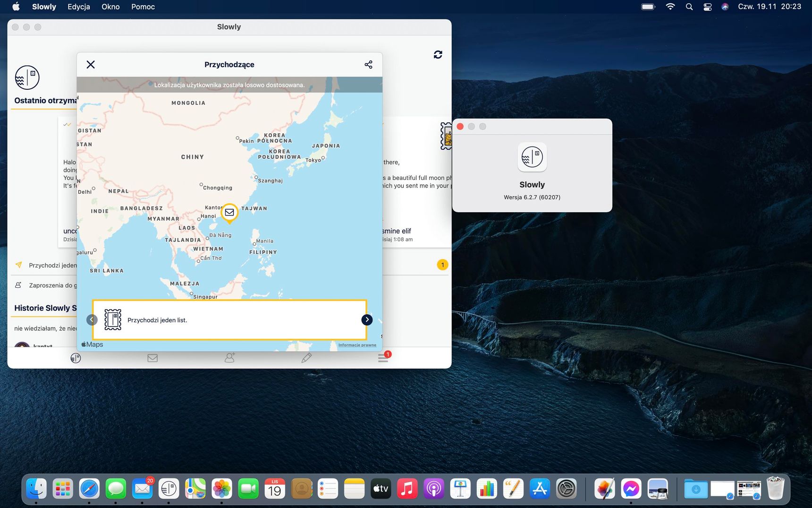
Task: Open System Preferences from the Dock
Action: click(x=566, y=489)
